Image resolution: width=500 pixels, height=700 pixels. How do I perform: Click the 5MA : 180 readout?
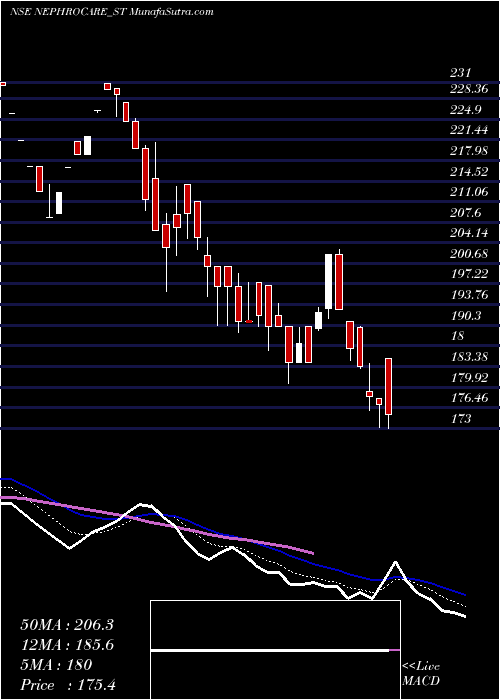(x=56, y=665)
